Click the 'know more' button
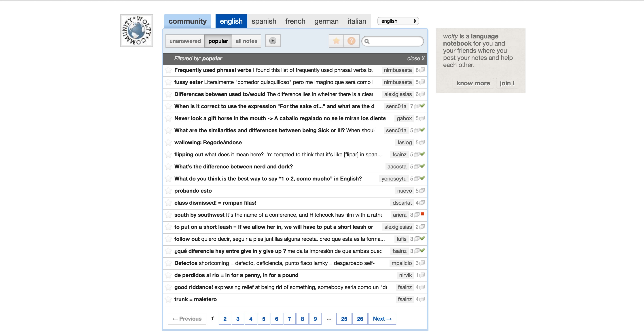This screenshot has height=336, width=644. click(473, 83)
